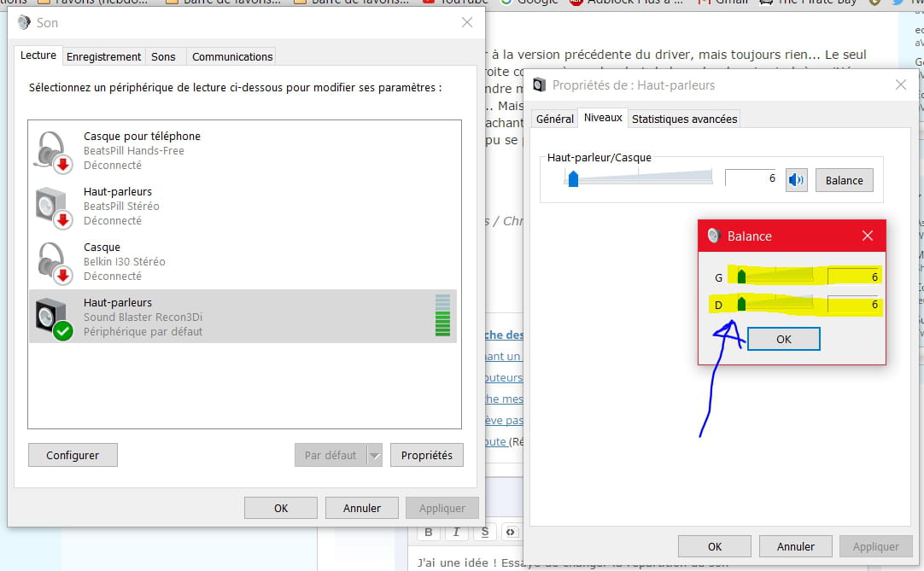Toggle bold formatting in forum editor
This screenshot has height=571, width=924.
pos(429,532)
